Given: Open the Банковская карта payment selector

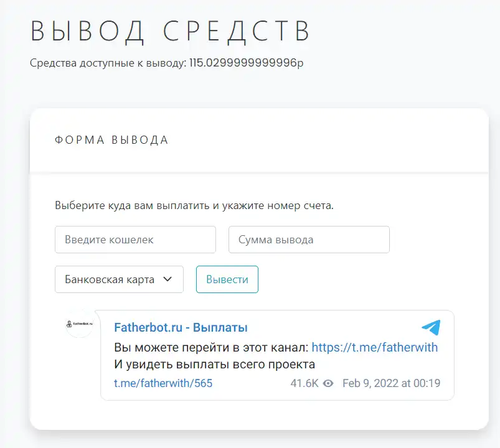Looking at the screenshot, I should pyautogui.click(x=119, y=279).
